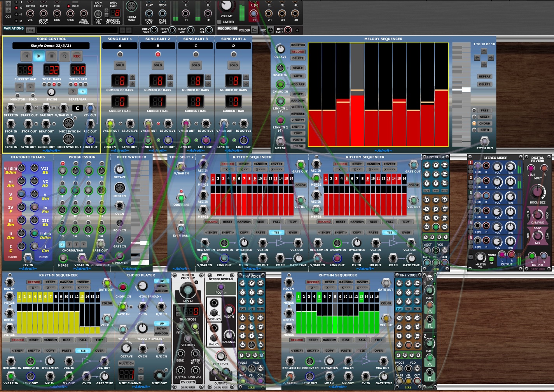
Task: Increase number of bars in Song Part 3
Action: (x=208, y=77)
